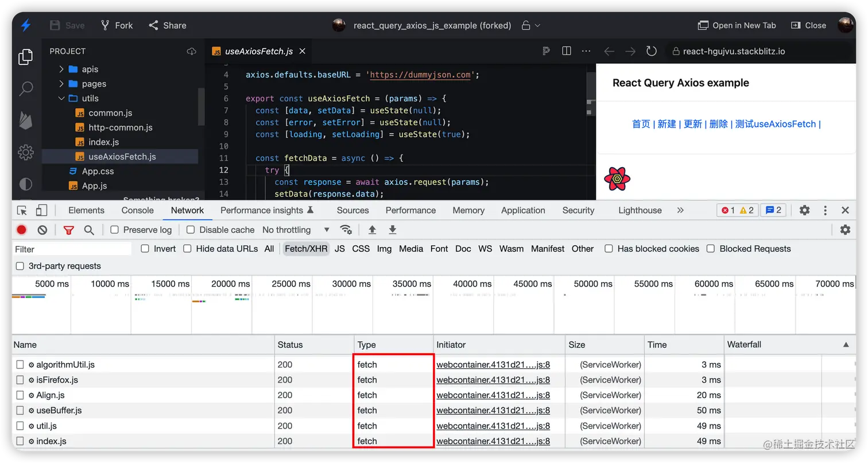868x463 pixels.
Task: Click the 35000 ms mark on timeline overview
Action: [412, 284]
